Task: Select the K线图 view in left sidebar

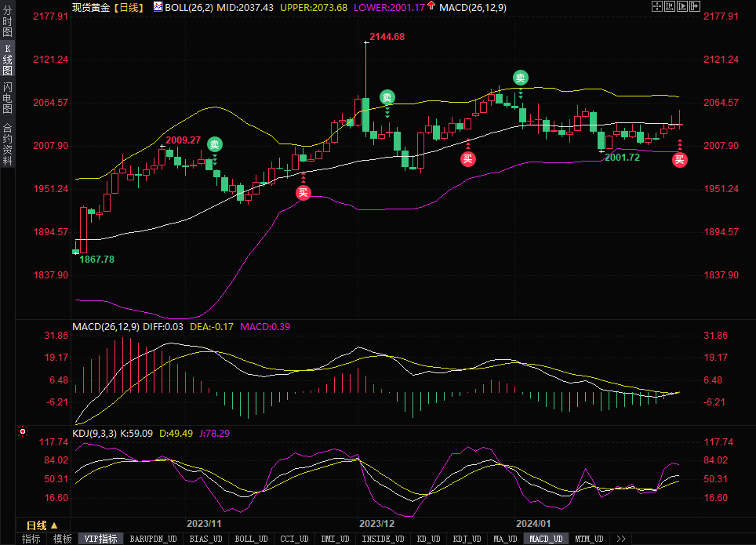Action: pyautogui.click(x=7, y=59)
